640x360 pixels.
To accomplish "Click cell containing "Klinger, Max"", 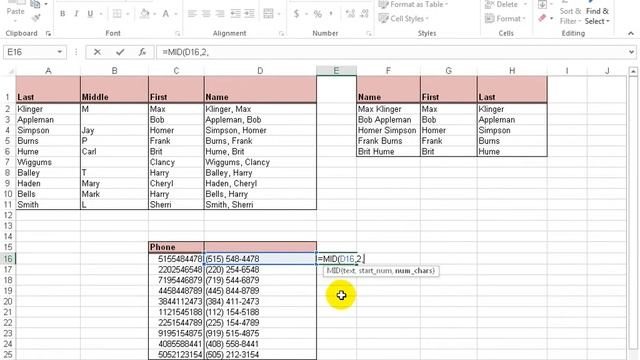I will (x=260, y=109).
